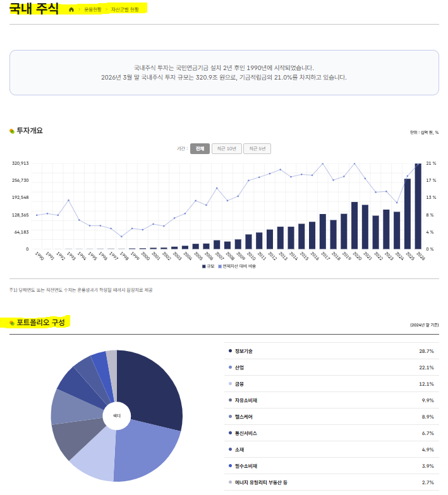Select the 통신서비스 row in sector list
Image resolution: width=448 pixels, height=495 pixels.
tap(331, 433)
